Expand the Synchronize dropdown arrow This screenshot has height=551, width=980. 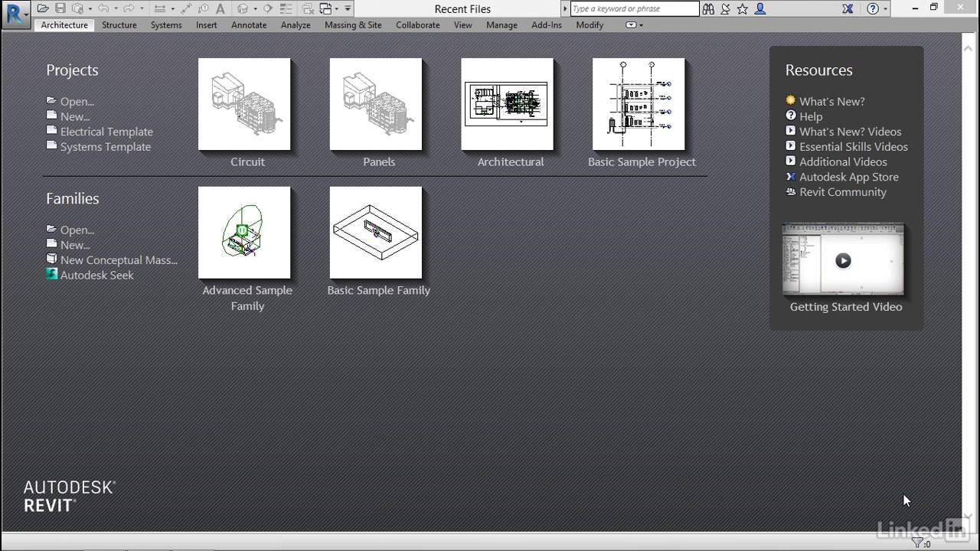click(x=90, y=9)
